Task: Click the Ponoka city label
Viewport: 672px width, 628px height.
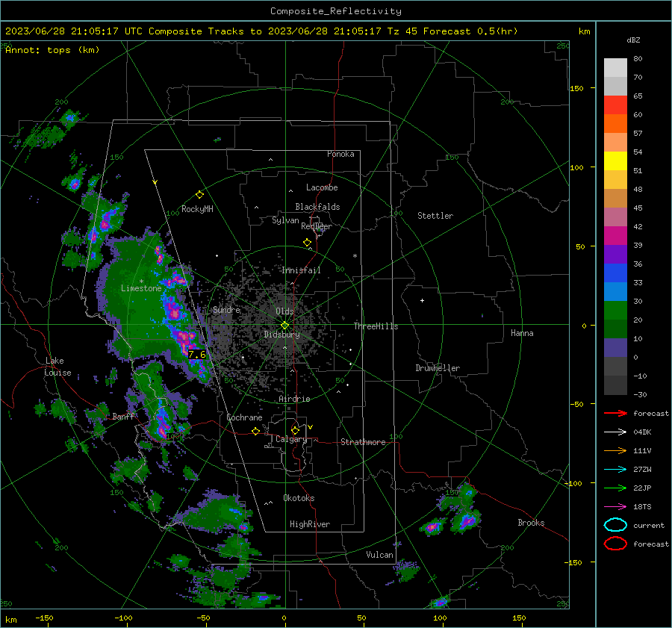Action: (340, 154)
